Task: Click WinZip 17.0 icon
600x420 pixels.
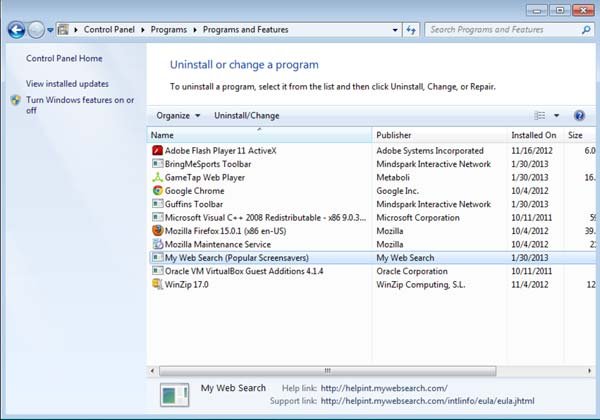Action: 157,284
